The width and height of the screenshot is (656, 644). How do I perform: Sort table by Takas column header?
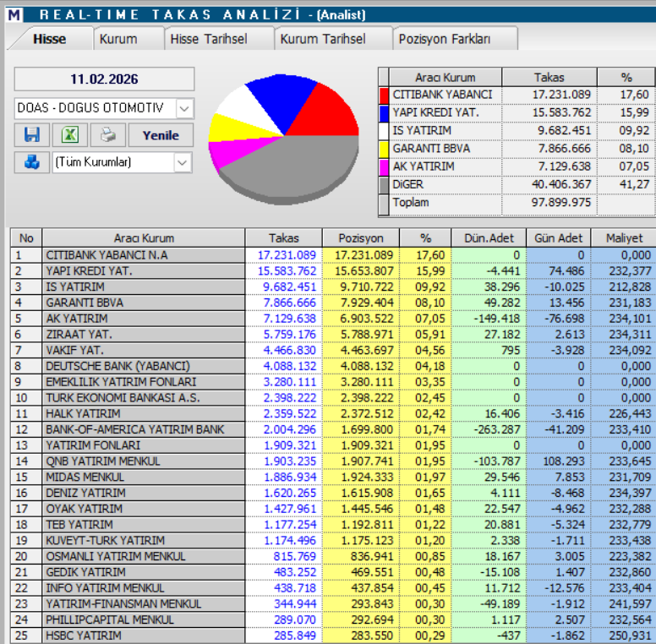[x=284, y=238]
